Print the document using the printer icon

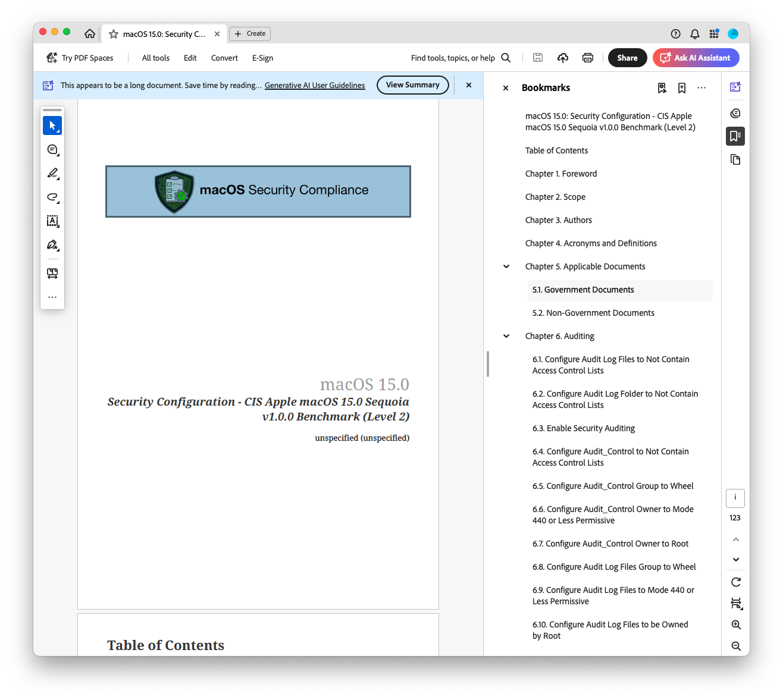(x=588, y=58)
